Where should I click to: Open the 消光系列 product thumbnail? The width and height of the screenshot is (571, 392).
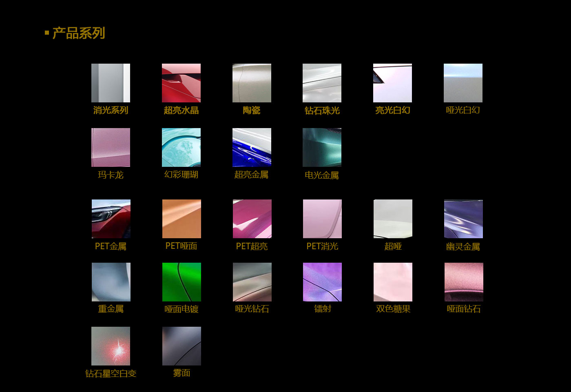tap(111, 83)
